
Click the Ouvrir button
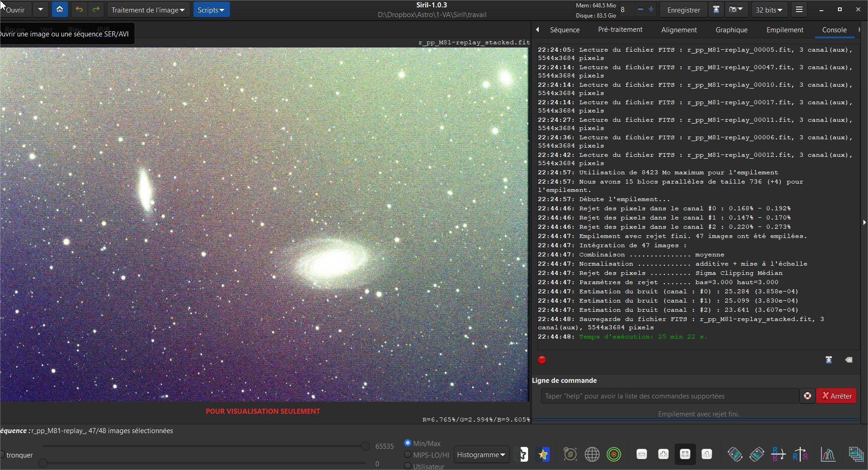(x=16, y=10)
